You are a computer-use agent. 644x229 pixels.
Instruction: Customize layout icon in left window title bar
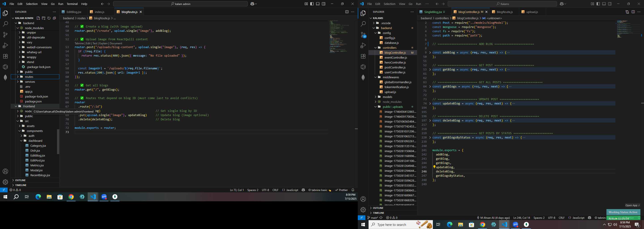point(306,4)
